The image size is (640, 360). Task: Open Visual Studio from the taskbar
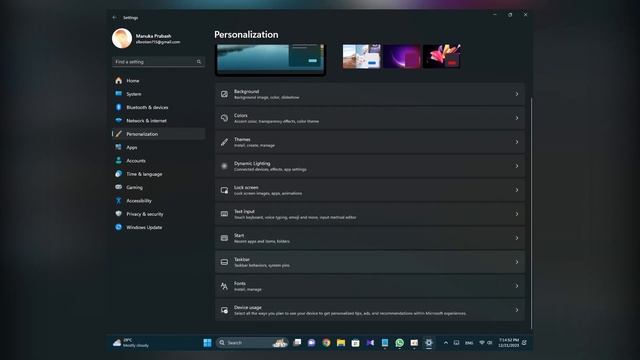pos(370,343)
